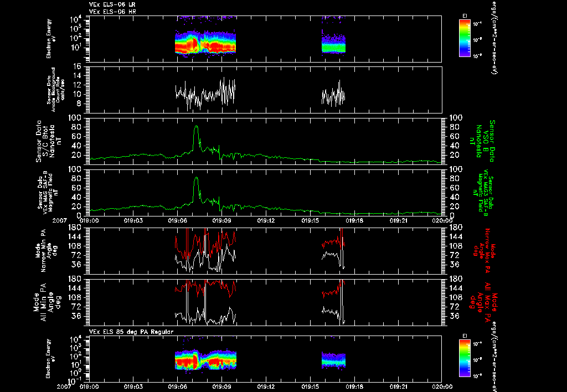Image resolution: width=567 pixels, height=392 pixels.
Task: Click '019:00' on the middle time axis
Action: pyautogui.click(x=89, y=220)
